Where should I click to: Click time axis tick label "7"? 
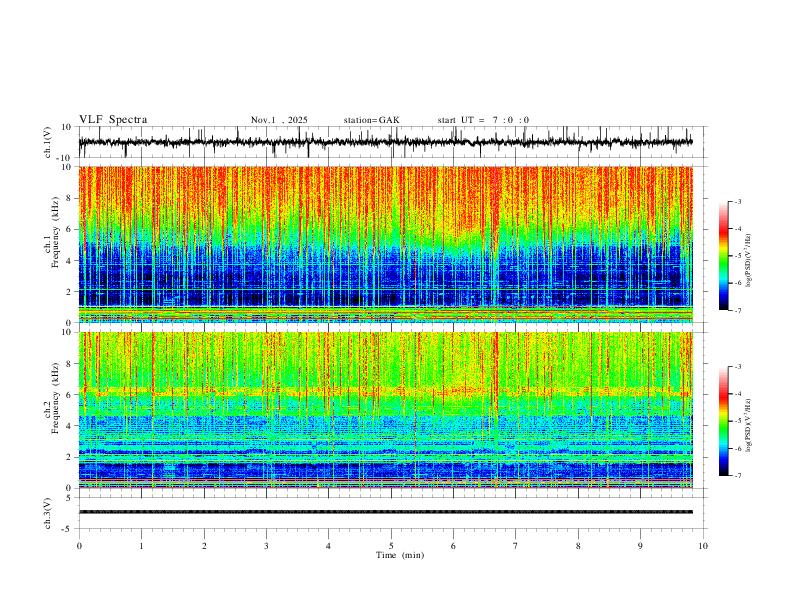tap(516, 546)
